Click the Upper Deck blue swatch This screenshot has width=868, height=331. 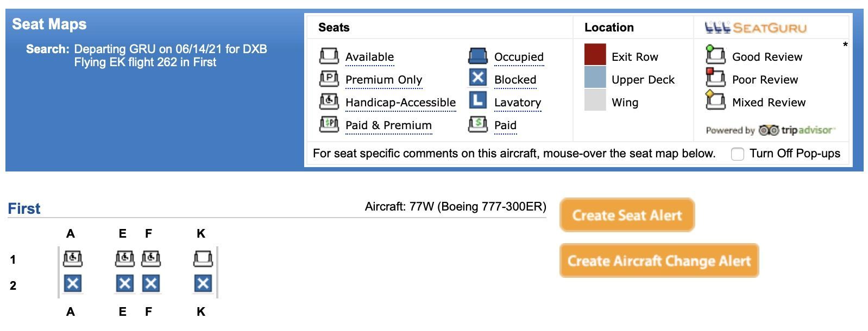[595, 77]
